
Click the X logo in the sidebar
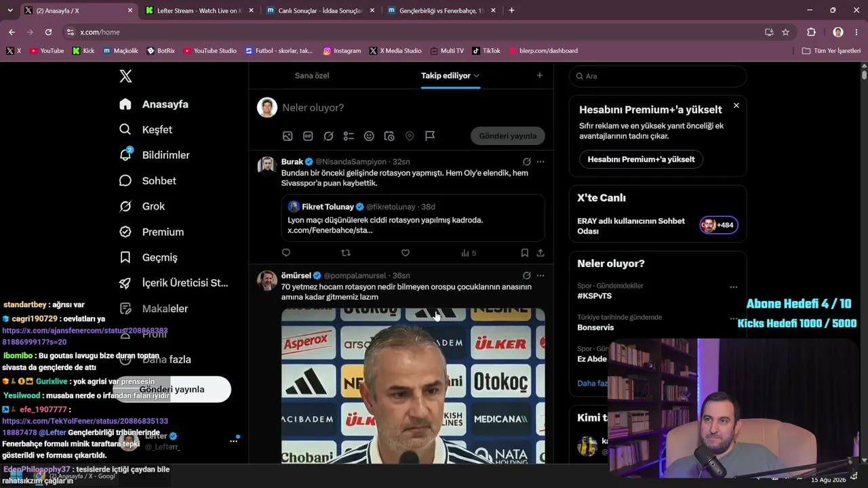click(x=125, y=76)
